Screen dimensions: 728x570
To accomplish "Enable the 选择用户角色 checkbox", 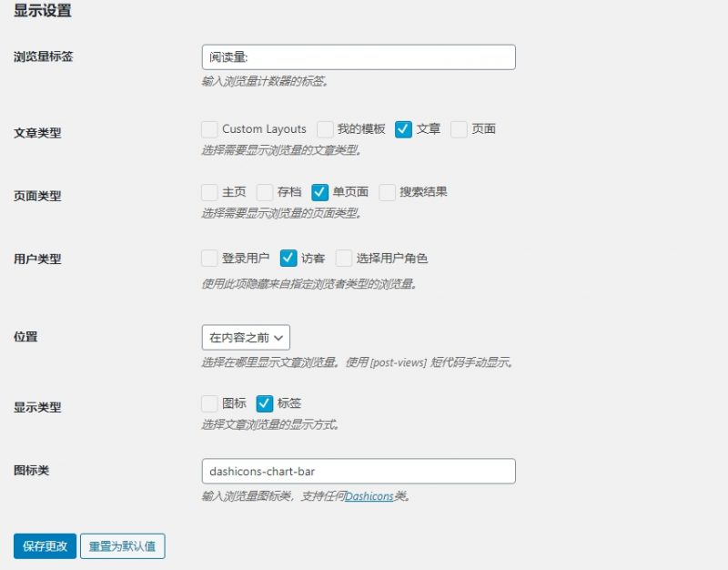I will (x=344, y=259).
